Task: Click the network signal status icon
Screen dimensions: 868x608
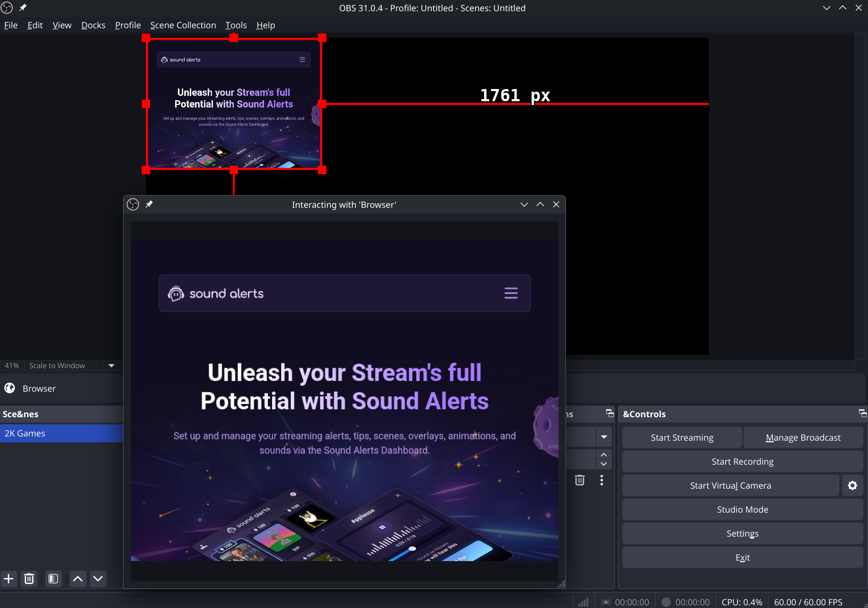Action: coord(584,602)
